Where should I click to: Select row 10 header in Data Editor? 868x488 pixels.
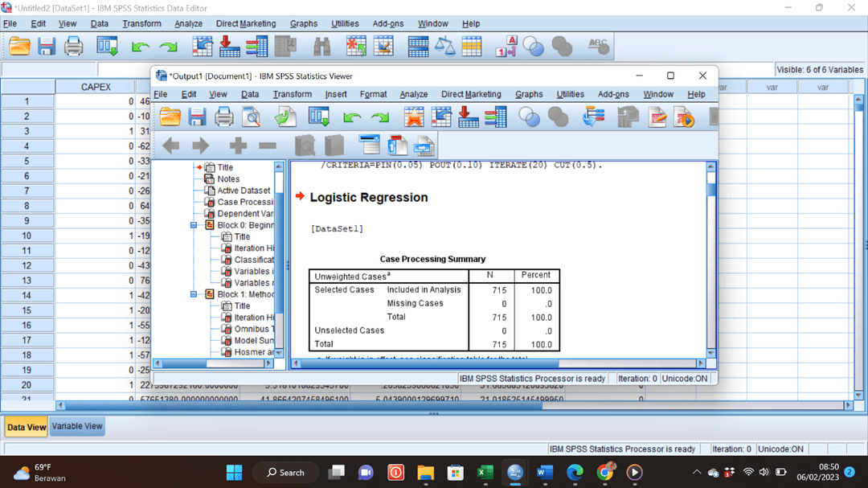[x=27, y=236]
